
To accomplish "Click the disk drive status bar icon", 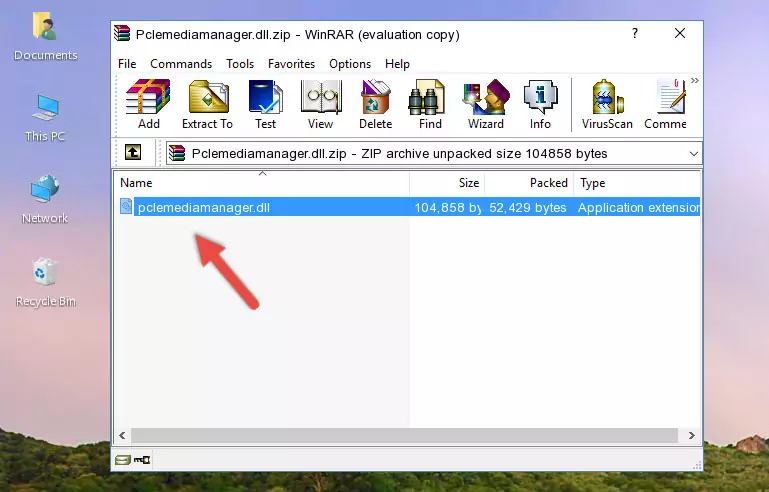I will (x=123, y=460).
